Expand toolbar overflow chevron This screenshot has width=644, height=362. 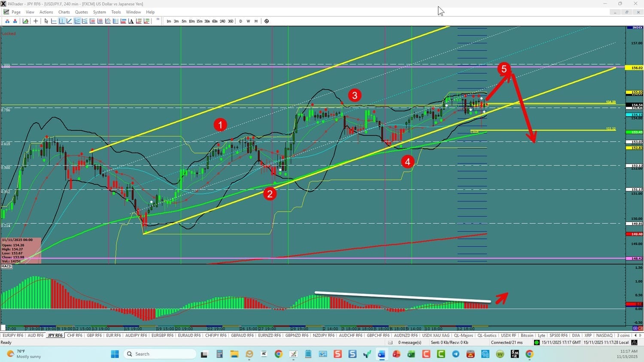(158, 20)
